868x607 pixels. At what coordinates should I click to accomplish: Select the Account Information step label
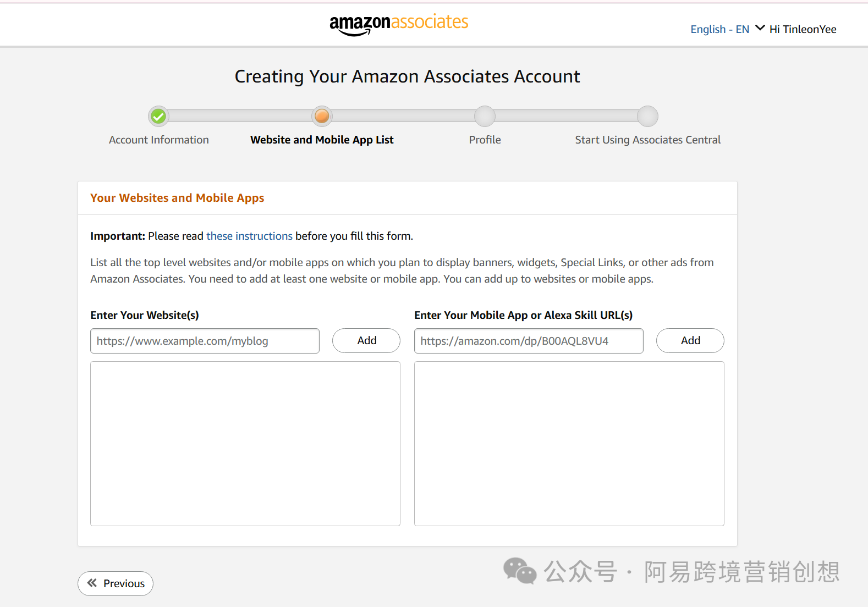(x=158, y=140)
